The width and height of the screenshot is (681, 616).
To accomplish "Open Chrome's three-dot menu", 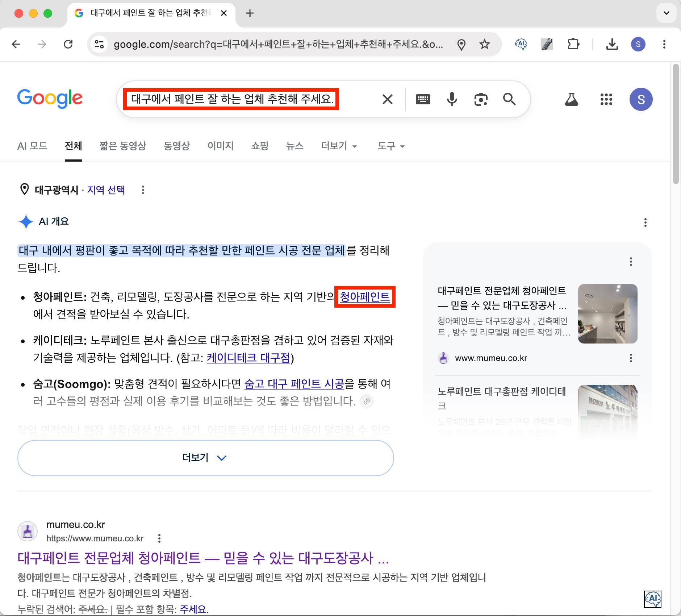I will (664, 44).
